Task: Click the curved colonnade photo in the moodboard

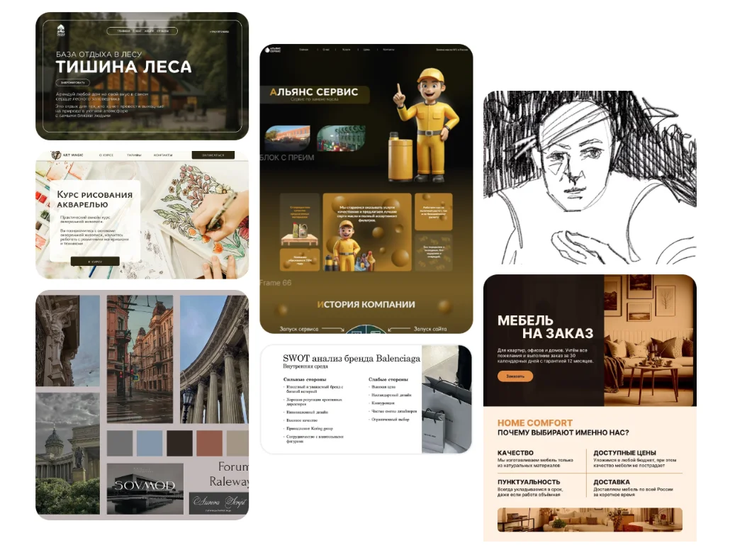Action: [x=214, y=359]
